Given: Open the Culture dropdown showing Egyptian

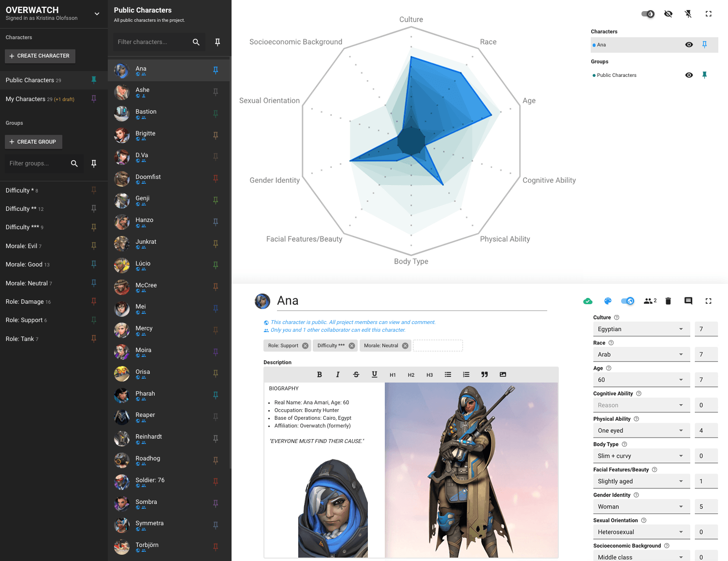Looking at the screenshot, I should click(641, 329).
